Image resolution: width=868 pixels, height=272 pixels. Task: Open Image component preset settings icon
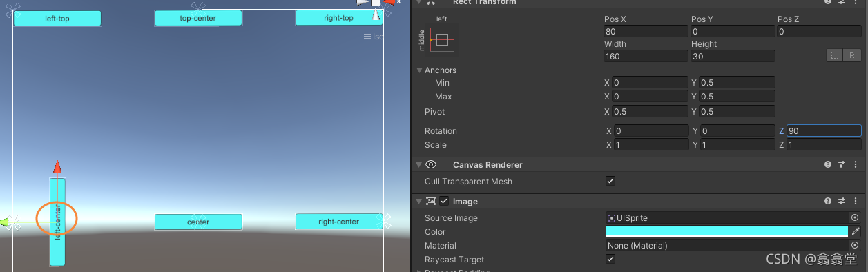click(842, 202)
